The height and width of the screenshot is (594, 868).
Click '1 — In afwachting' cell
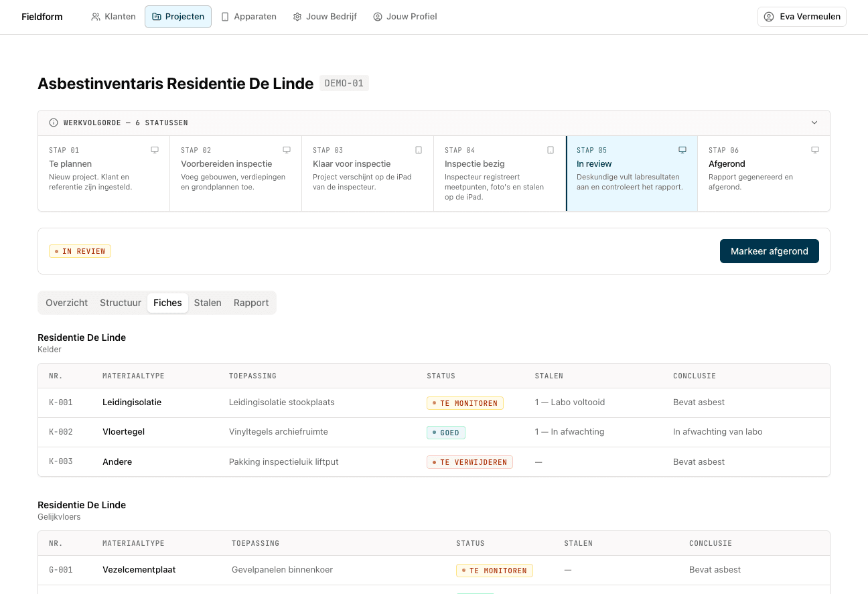[569, 432]
